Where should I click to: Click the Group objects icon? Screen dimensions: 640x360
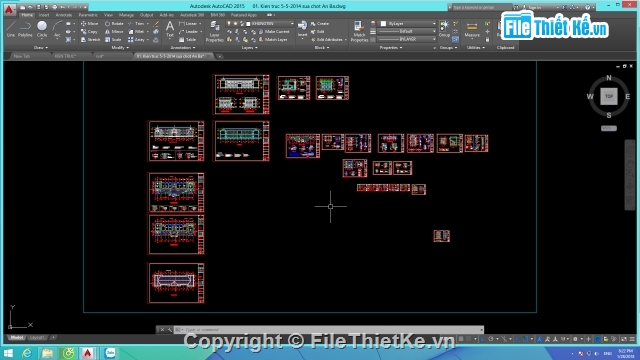point(444,29)
